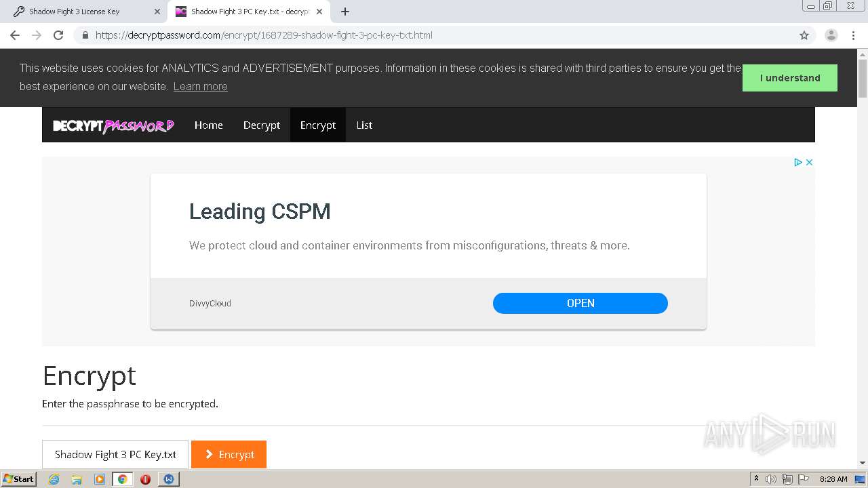Go forward to the next page
This screenshot has height=488, width=868.
(37, 35)
